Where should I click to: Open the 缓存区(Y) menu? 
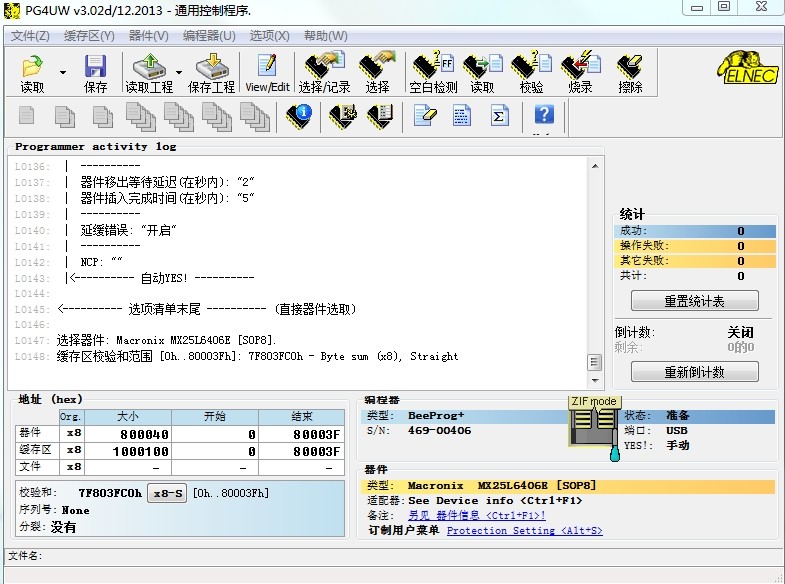click(89, 36)
